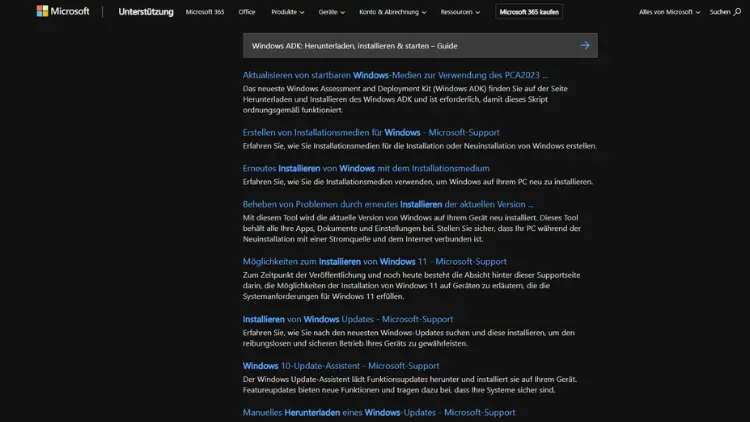The image size is (750, 422).
Task: Open Unterstützung home link
Action: [146, 12]
